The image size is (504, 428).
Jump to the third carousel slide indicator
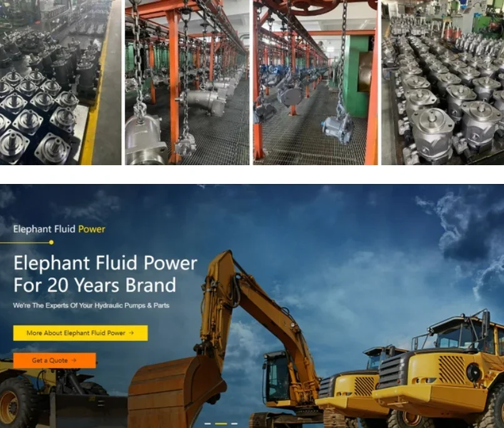(234, 424)
